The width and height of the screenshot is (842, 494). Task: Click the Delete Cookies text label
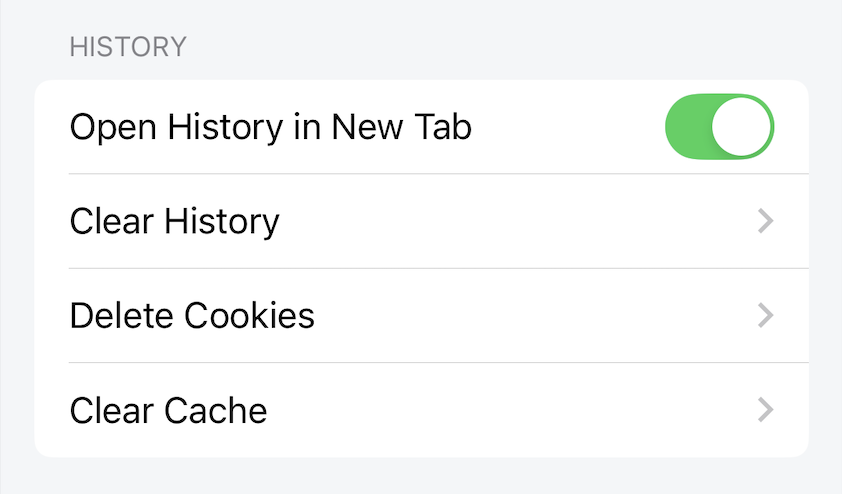point(192,316)
